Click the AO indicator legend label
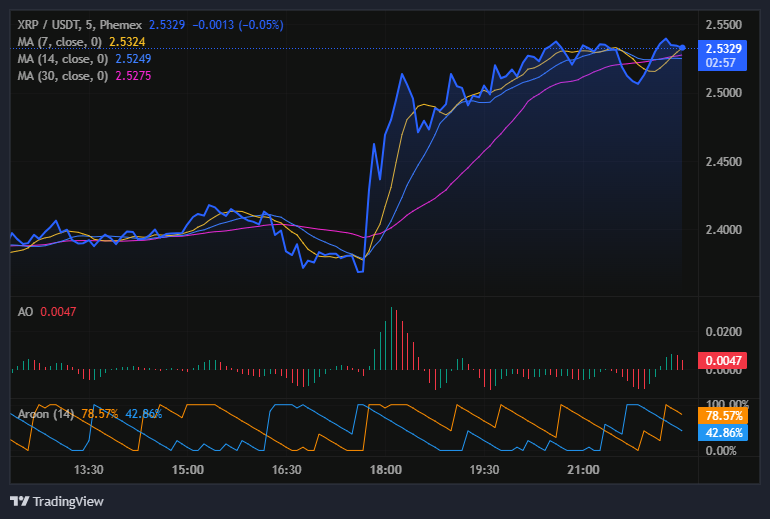This screenshot has width=770, height=519. coord(26,312)
